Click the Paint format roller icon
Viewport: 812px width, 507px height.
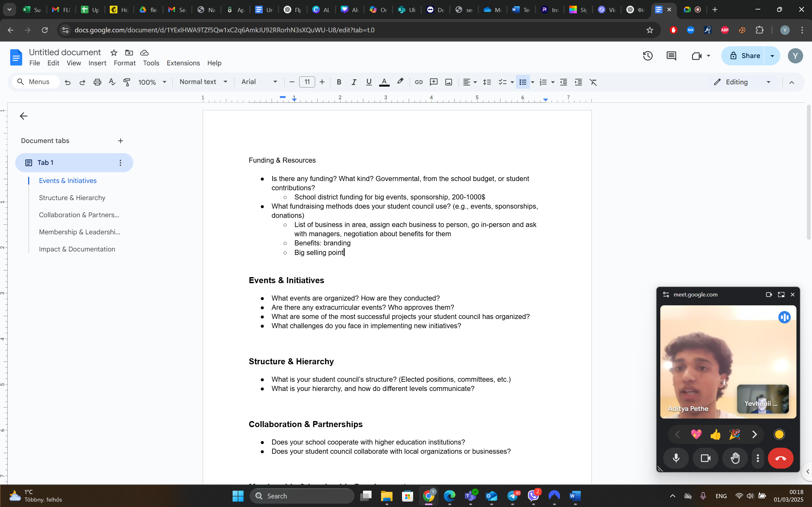tap(127, 82)
